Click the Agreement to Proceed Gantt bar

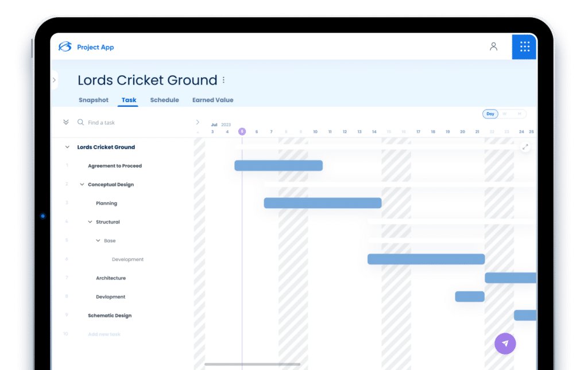pyautogui.click(x=278, y=166)
